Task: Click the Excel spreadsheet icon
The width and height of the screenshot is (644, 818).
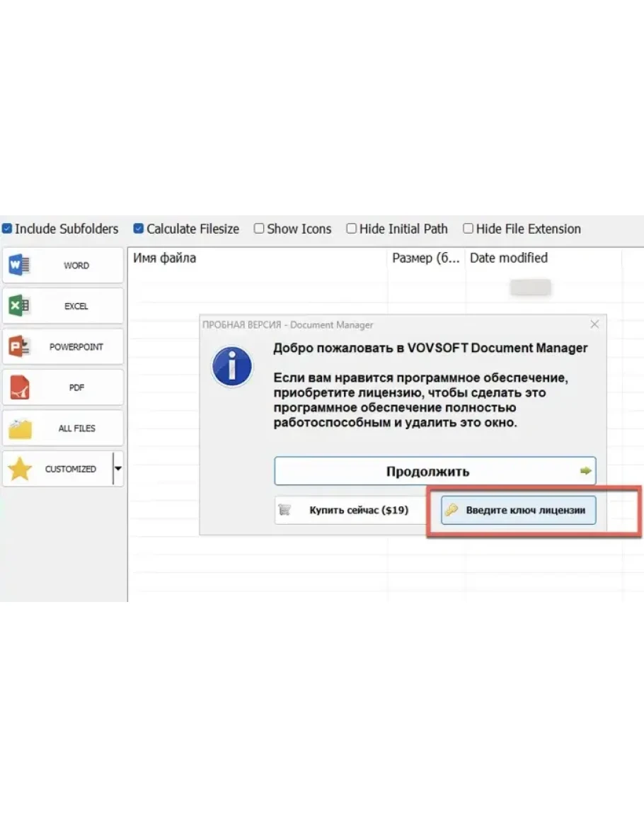Action: [x=19, y=306]
